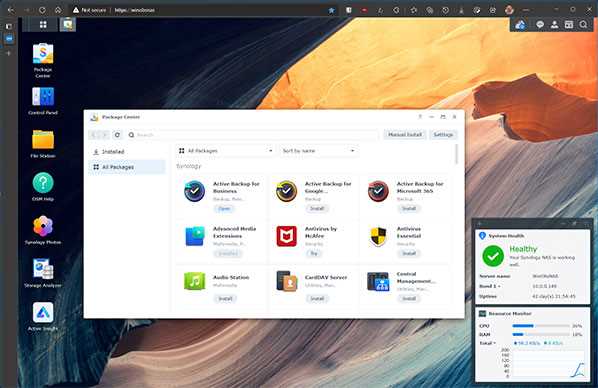The image size is (598, 388).
Task: Open DSM Help desktop icon
Action: (43, 182)
